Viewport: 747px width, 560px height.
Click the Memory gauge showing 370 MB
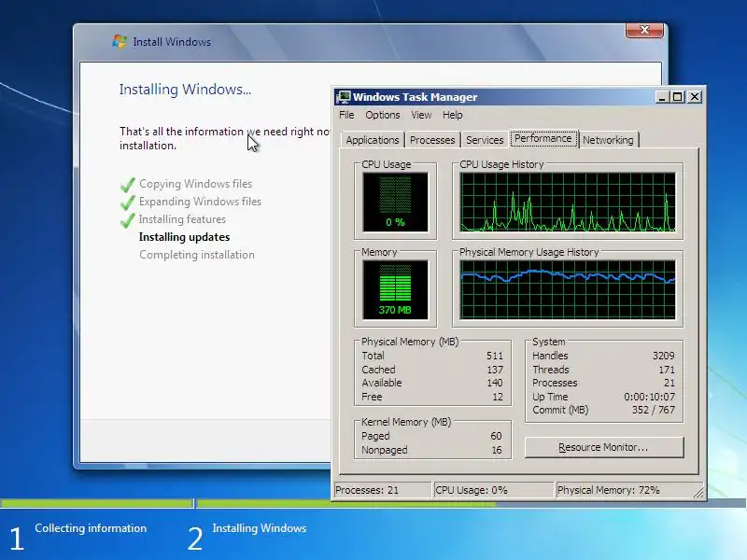395,289
